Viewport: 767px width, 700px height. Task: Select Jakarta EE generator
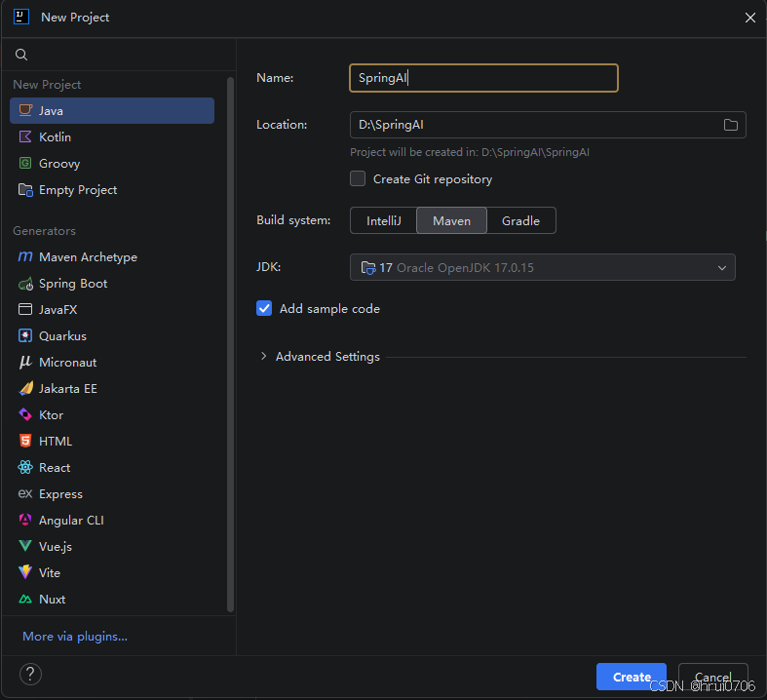pyautogui.click(x=112, y=388)
